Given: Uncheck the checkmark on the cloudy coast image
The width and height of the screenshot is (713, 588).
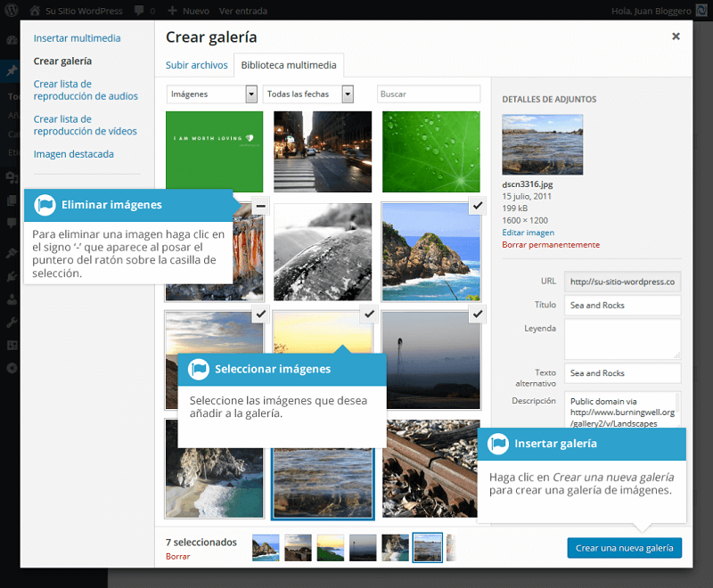Looking at the screenshot, I should [260, 314].
